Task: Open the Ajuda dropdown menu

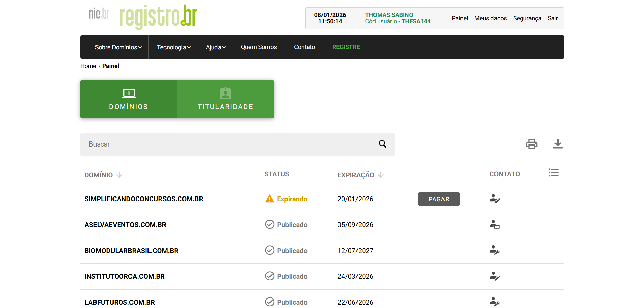Action: (215, 47)
